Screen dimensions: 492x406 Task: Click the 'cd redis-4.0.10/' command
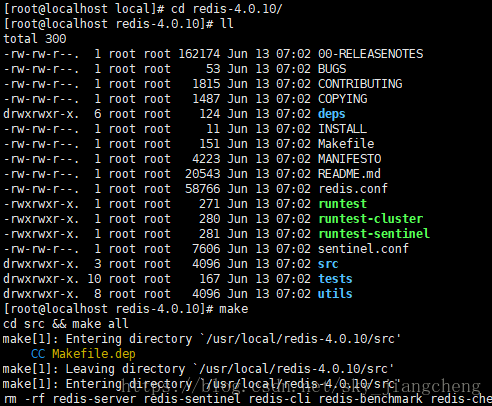[x=227, y=9]
